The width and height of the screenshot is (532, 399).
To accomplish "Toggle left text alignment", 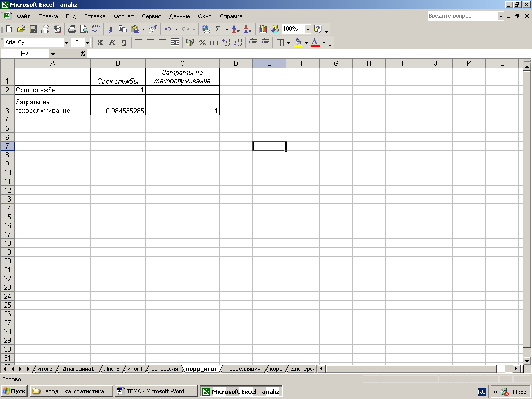I will [x=138, y=43].
